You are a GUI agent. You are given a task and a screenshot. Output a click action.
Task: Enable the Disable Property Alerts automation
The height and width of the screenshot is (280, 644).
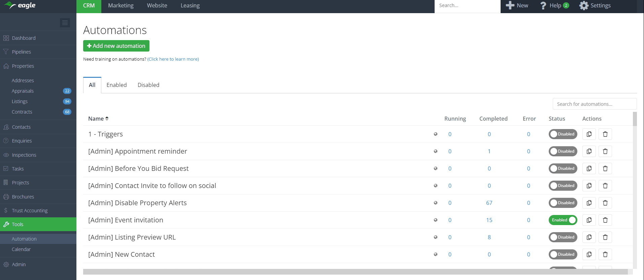pyautogui.click(x=563, y=203)
